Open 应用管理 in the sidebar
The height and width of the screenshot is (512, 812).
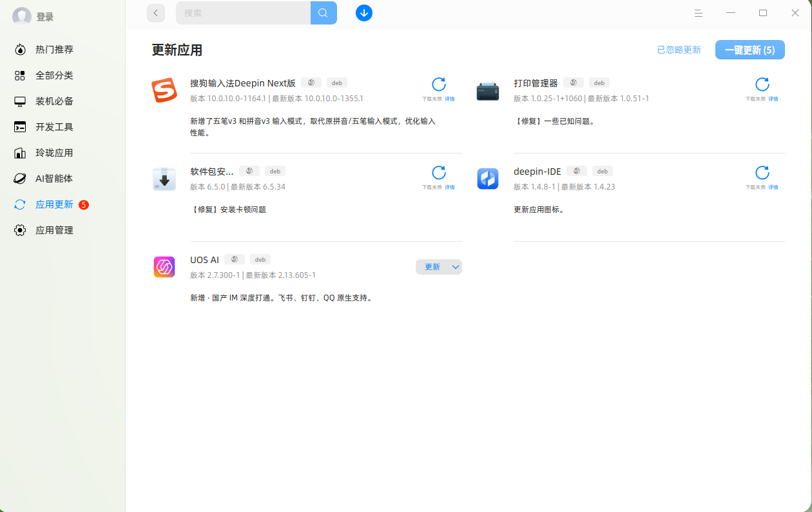point(55,230)
